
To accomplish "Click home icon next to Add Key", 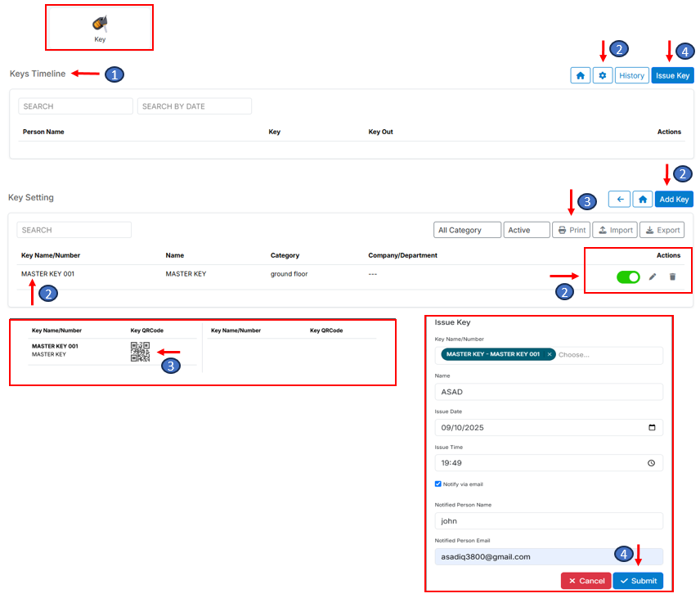I will click(643, 199).
